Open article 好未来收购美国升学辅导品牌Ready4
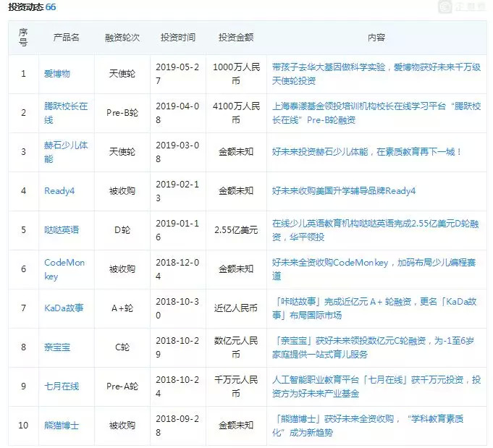 (x=344, y=191)
